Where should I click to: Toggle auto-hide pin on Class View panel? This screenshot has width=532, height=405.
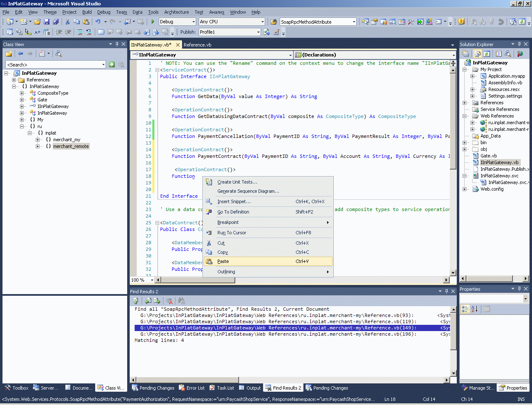[x=117, y=44]
